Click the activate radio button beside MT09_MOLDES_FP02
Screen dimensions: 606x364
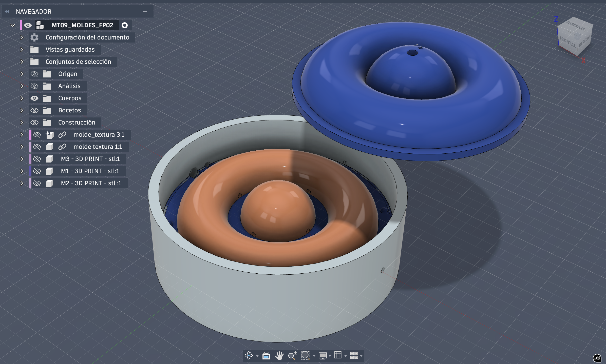[x=125, y=25]
